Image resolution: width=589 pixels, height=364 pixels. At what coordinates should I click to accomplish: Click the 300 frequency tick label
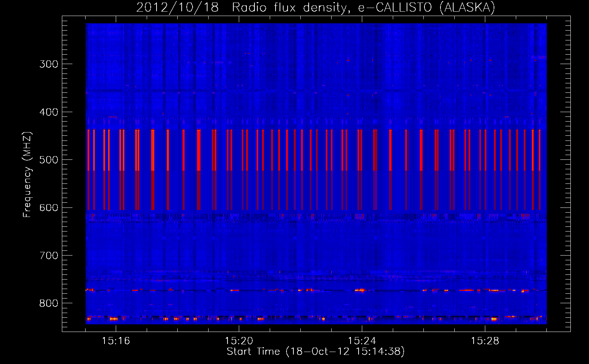click(x=49, y=64)
